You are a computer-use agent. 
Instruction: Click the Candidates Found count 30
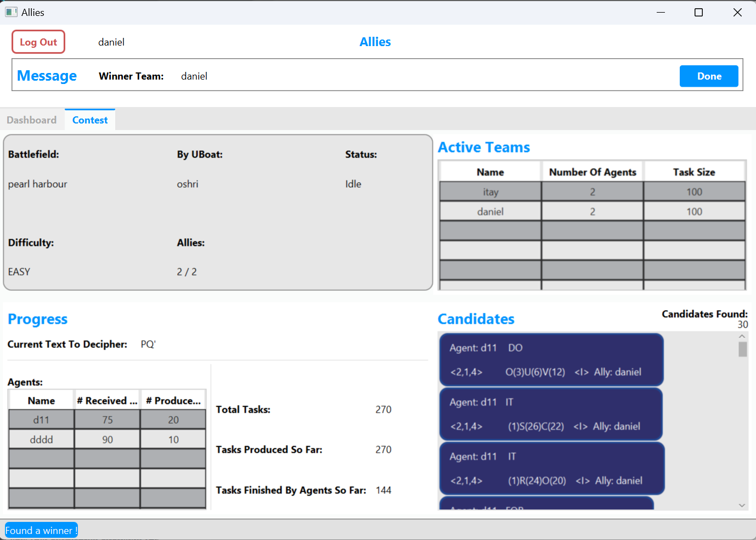tap(742, 324)
